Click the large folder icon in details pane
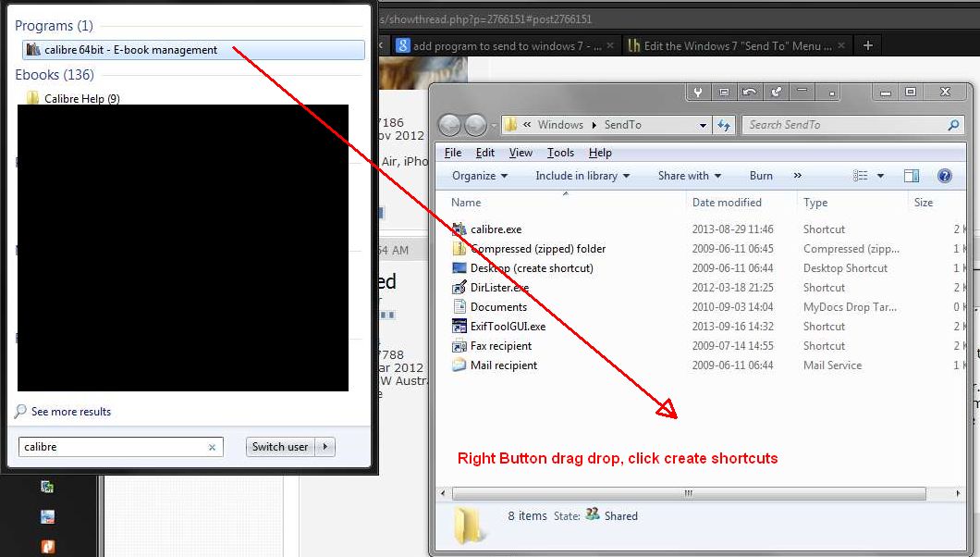Screen dimensions: 980x557 coord(470,525)
